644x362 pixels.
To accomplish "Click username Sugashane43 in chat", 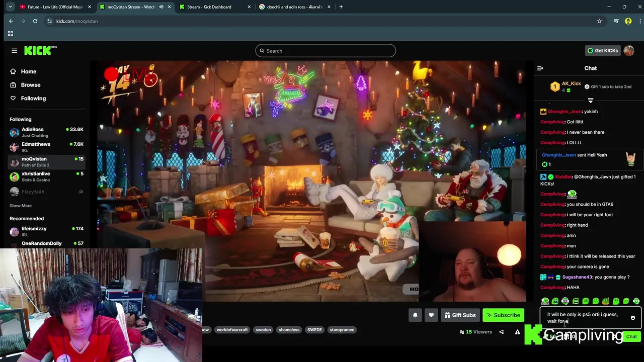I will (578, 277).
